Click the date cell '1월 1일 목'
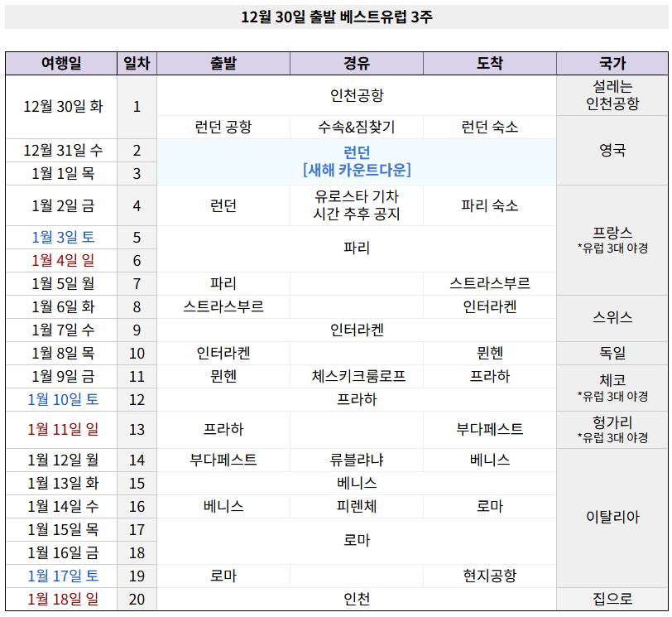Screen dimensions: 672x617 tap(61, 174)
